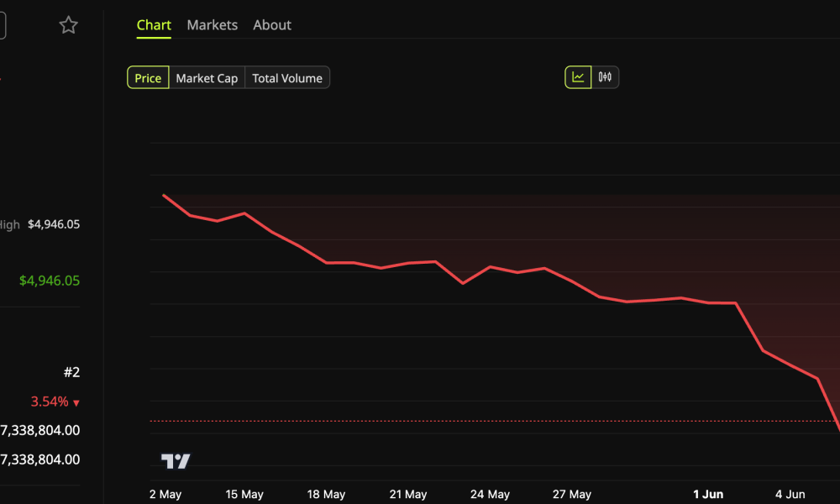Select the Price chart option

[x=148, y=77]
